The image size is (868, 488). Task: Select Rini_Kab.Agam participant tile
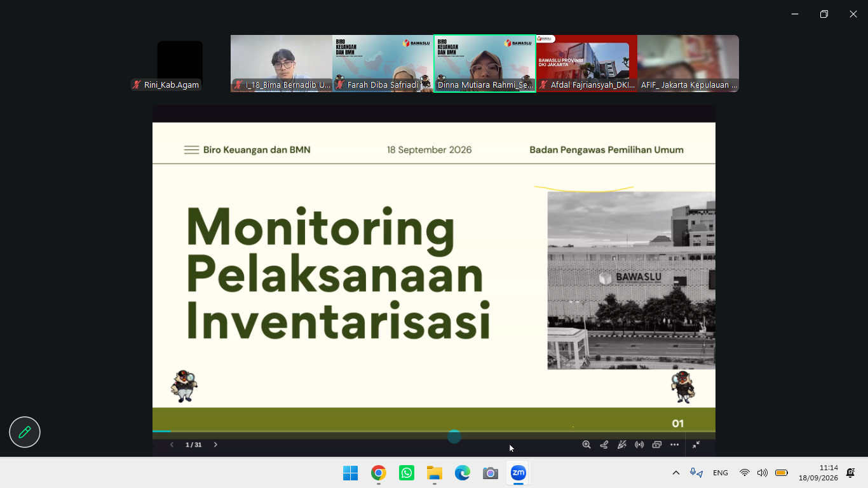180,64
